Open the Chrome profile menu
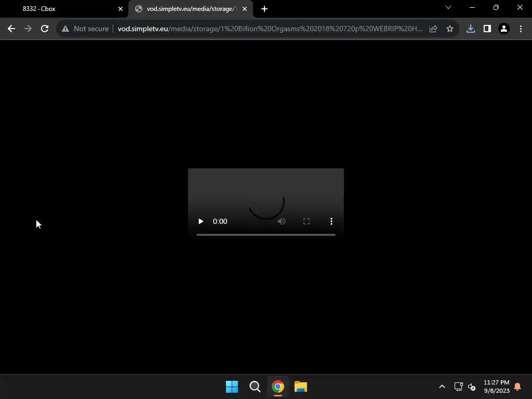Image resolution: width=532 pixels, height=399 pixels. [x=504, y=29]
